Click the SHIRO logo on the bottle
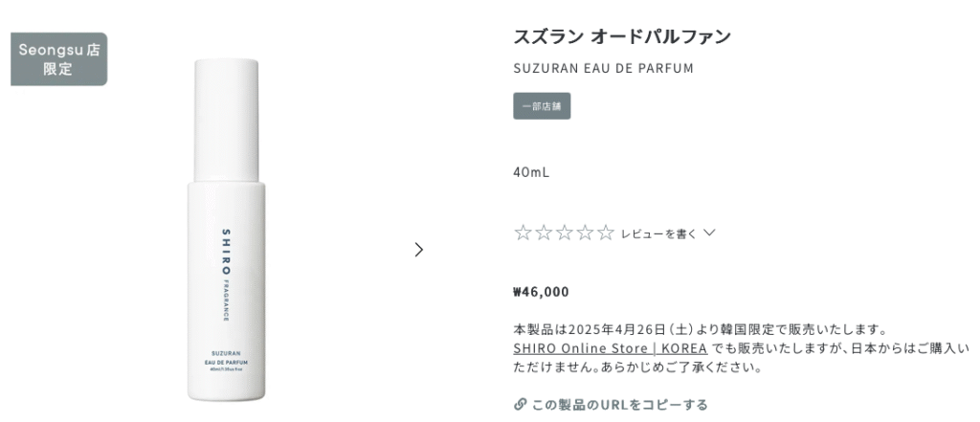The height and width of the screenshot is (422, 980). 226,252
